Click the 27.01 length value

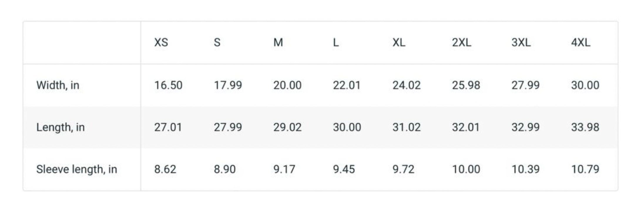coord(168,127)
